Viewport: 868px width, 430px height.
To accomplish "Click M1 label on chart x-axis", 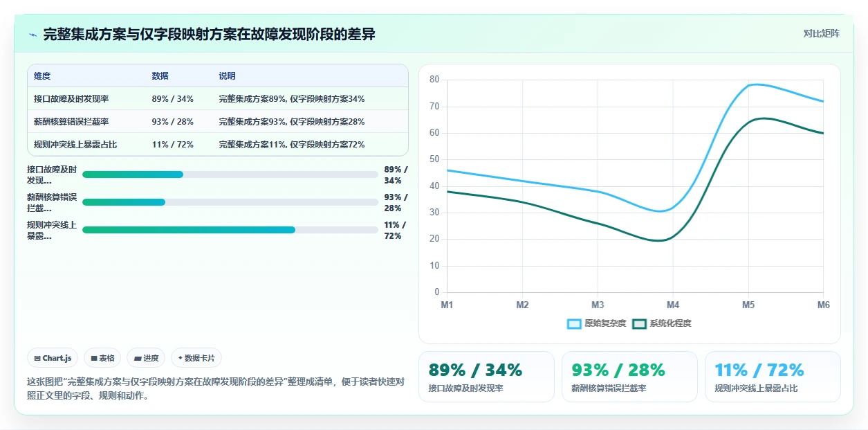I will click(447, 305).
